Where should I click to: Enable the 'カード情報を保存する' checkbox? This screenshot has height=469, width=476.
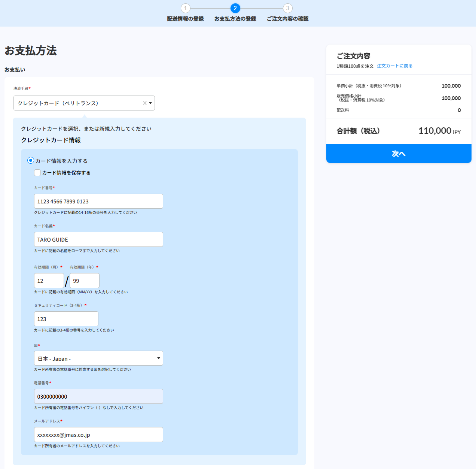(x=37, y=173)
